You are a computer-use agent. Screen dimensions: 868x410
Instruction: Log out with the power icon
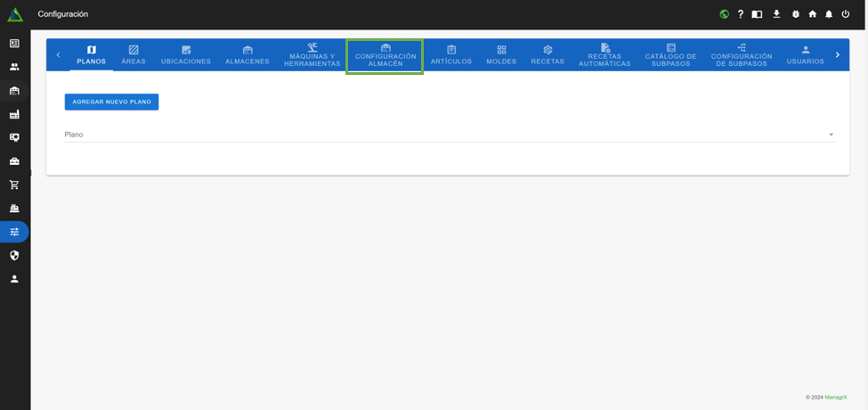[x=846, y=14]
